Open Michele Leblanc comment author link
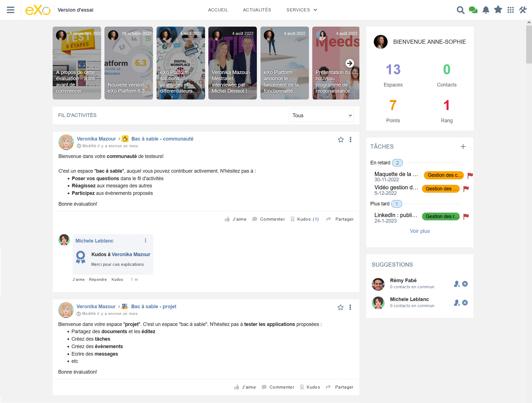 [x=94, y=241]
